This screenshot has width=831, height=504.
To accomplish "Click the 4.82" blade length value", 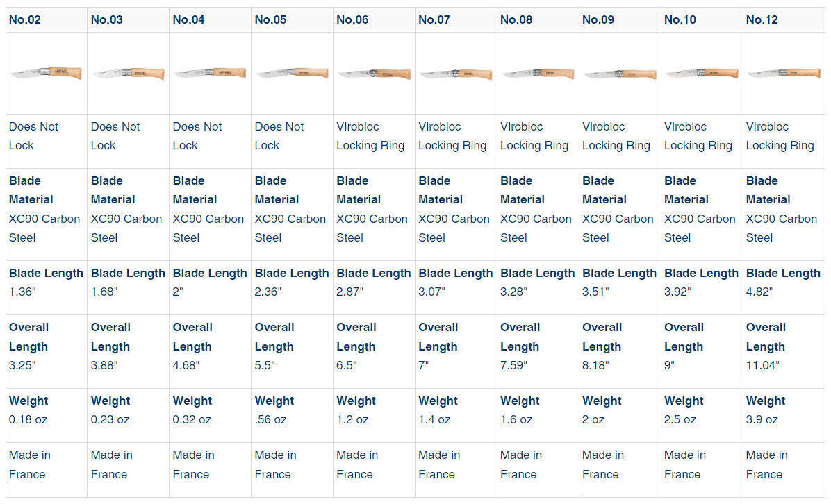I will [x=759, y=292].
